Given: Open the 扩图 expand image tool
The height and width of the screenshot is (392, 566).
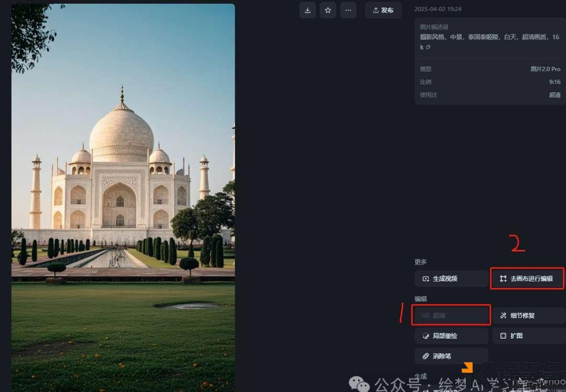Looking at the screenshot, I should coord(528,336).
